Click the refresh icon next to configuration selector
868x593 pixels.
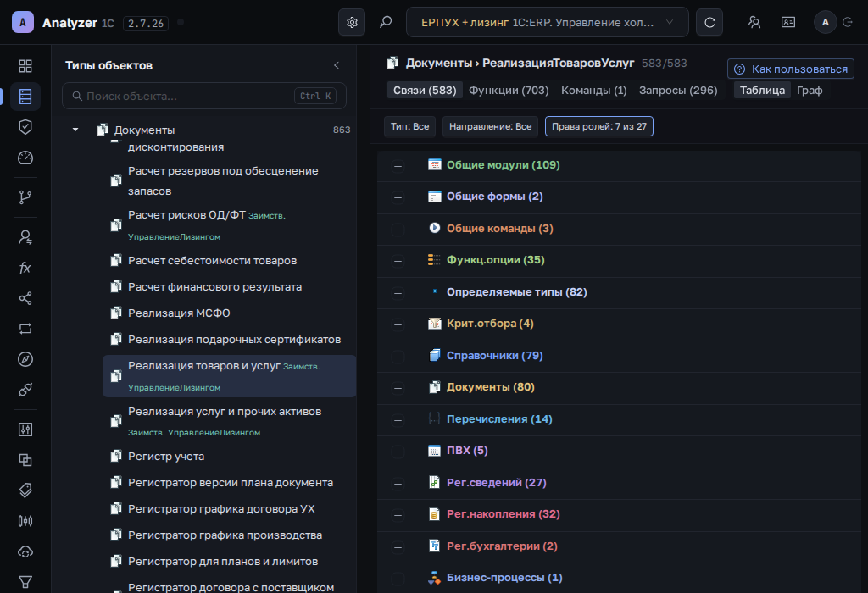click(709, 23)
